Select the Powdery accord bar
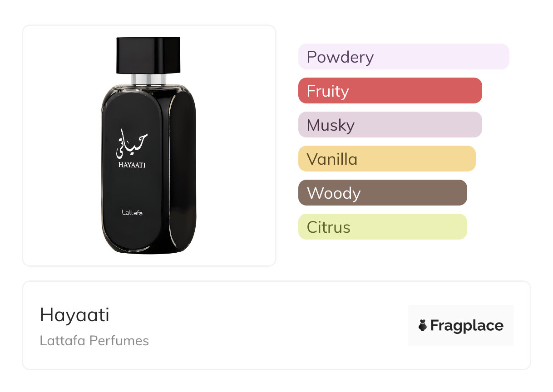This screenshot has height=392, width=553. [x=403, y=57]
